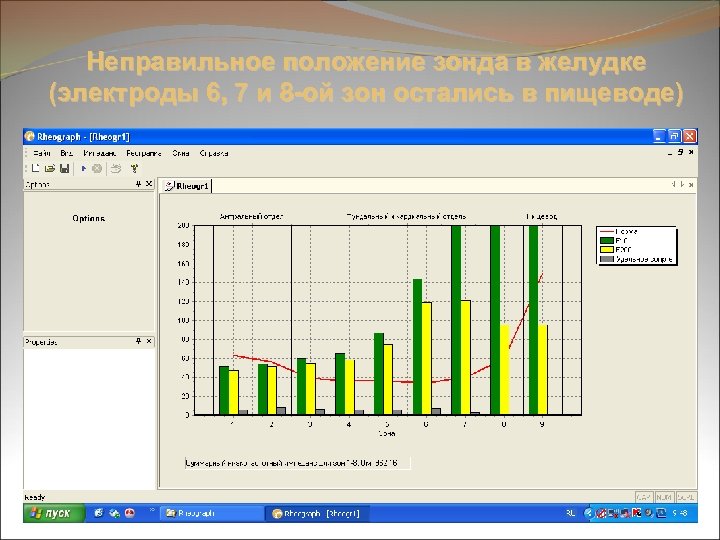Click the summary text field below the chart
Image resolution: width=720 pixels, height=540 pixels.
[297, 463]
